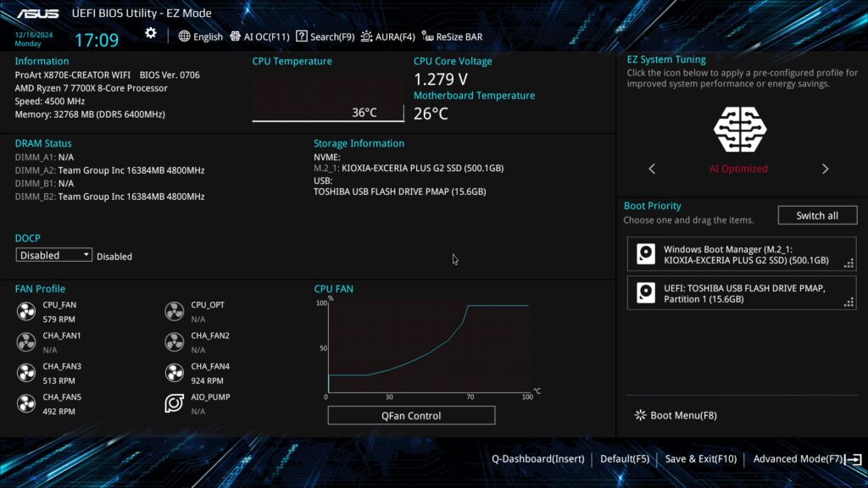Select UEFI TOSHIBA USB boot entry
The image size is (868, 488).
coord(741,293)
